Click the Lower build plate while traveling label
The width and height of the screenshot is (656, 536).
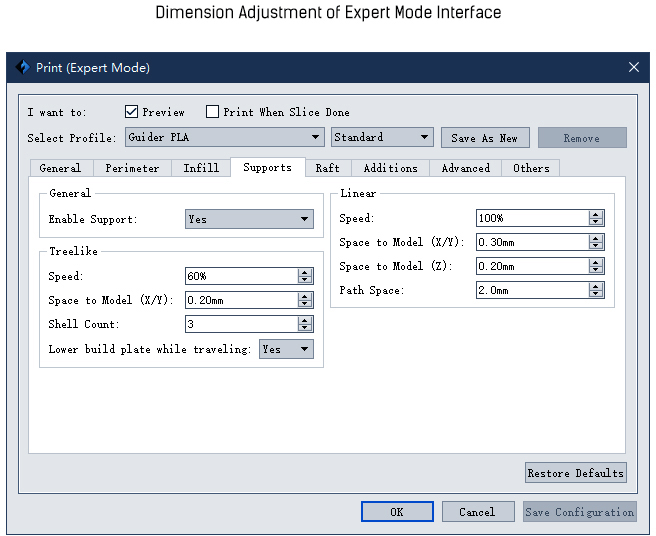click(149, 349)
